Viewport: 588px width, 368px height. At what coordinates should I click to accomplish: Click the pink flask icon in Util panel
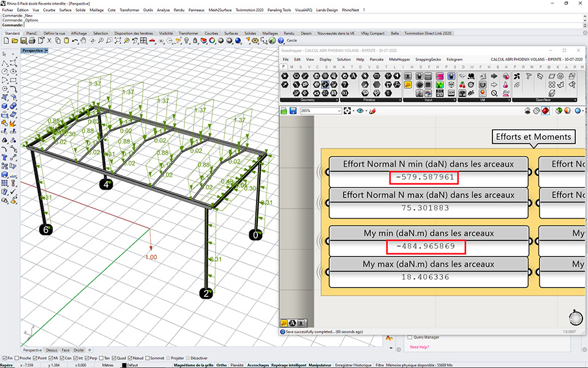pyautogui.click(x=505, y=85)
